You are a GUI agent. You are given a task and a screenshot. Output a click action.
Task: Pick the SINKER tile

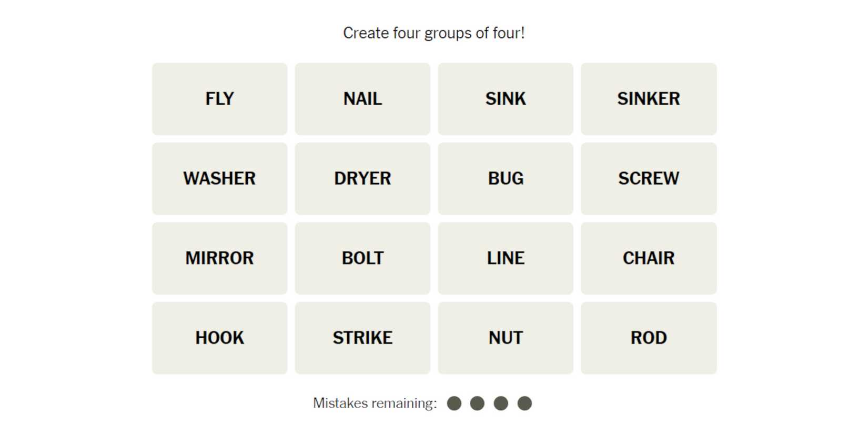(x=648, y=99)
